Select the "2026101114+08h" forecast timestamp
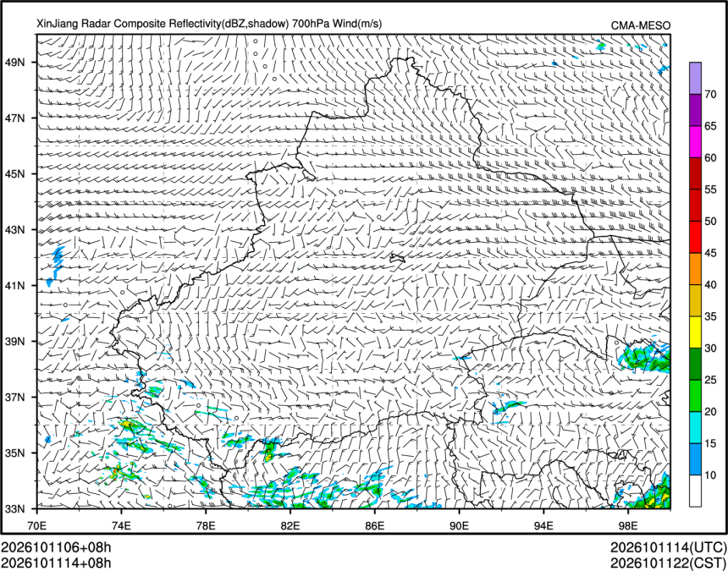728x571 pixels. coord(56,563)
